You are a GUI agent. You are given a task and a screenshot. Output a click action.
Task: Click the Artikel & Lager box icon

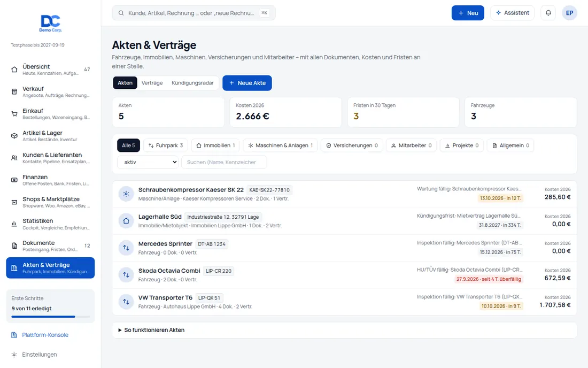(14, 136)
